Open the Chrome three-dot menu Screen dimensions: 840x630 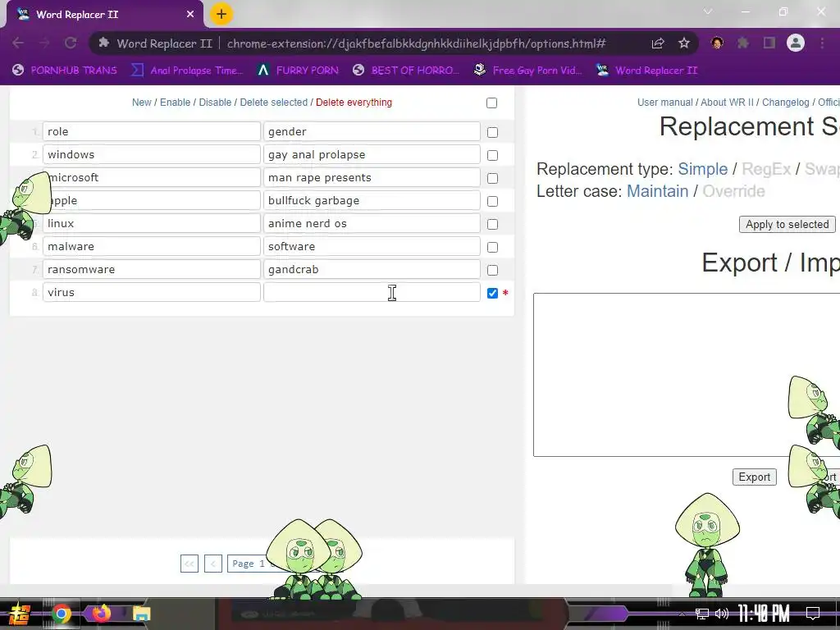(822, 43)
